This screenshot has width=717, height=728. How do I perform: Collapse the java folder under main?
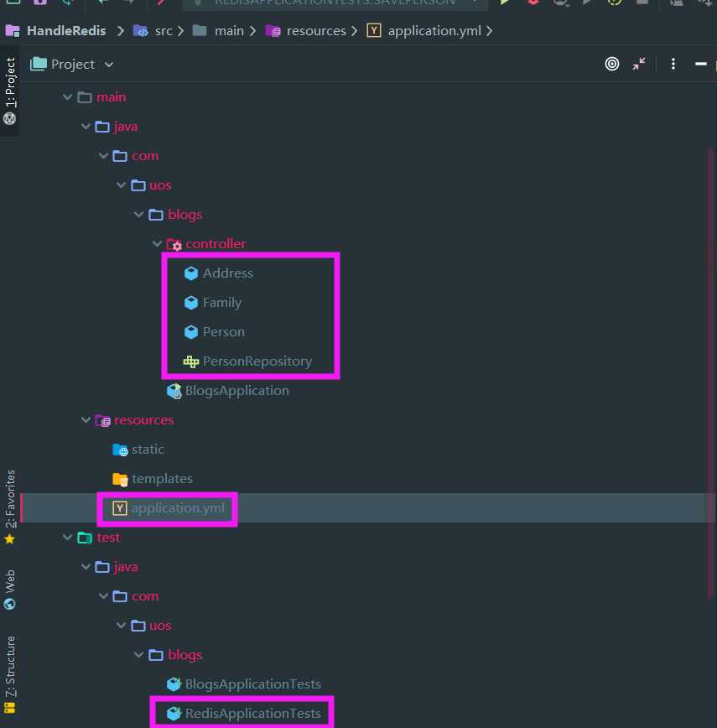86,127
